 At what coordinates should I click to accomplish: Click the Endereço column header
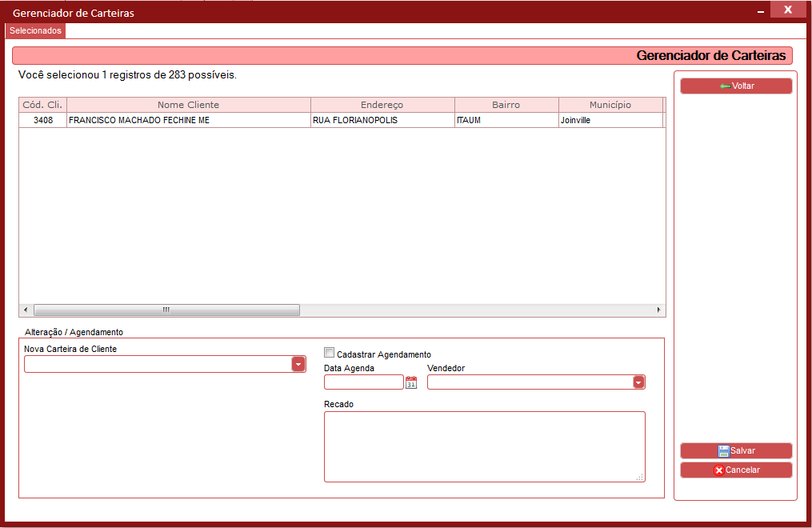[382, 105]
